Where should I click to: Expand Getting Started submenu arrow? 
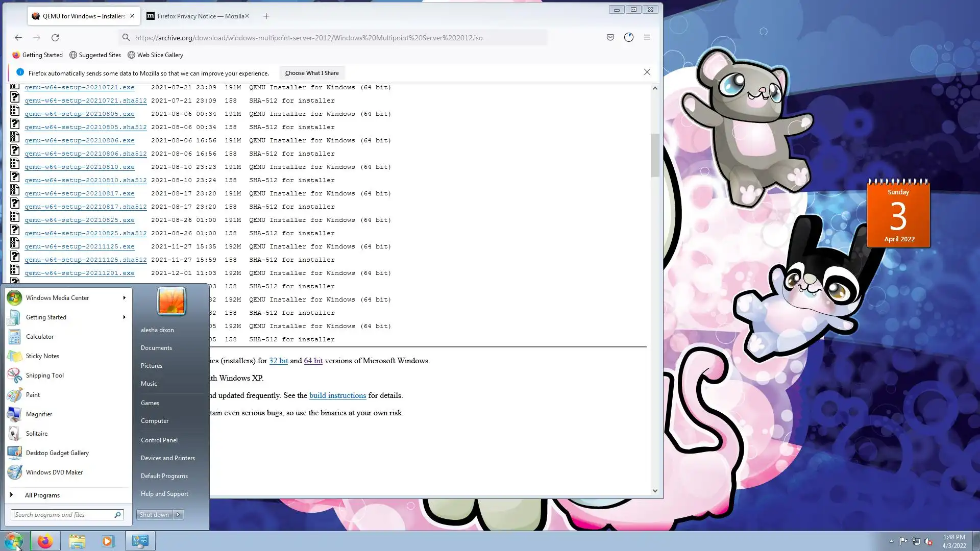tap(124, 317)
